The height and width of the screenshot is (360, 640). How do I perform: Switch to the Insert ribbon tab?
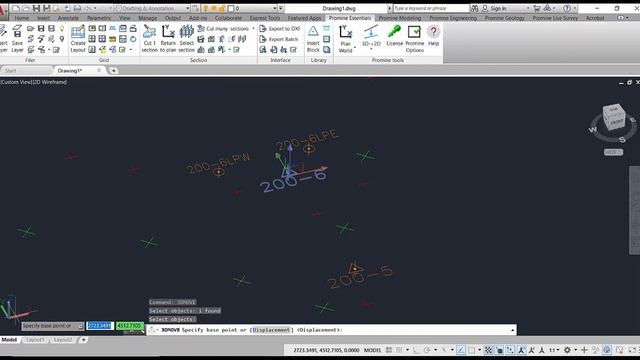[x=43, y=18]
